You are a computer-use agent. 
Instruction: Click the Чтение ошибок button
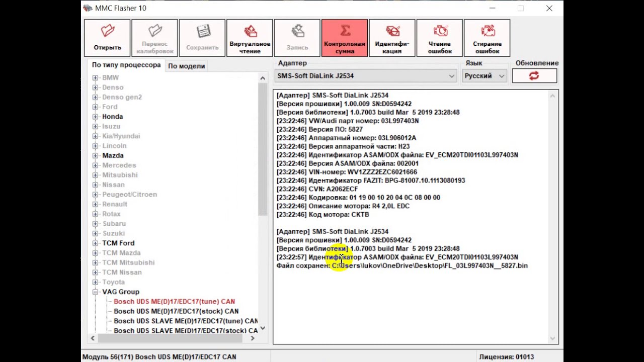(x=440, y=38)
